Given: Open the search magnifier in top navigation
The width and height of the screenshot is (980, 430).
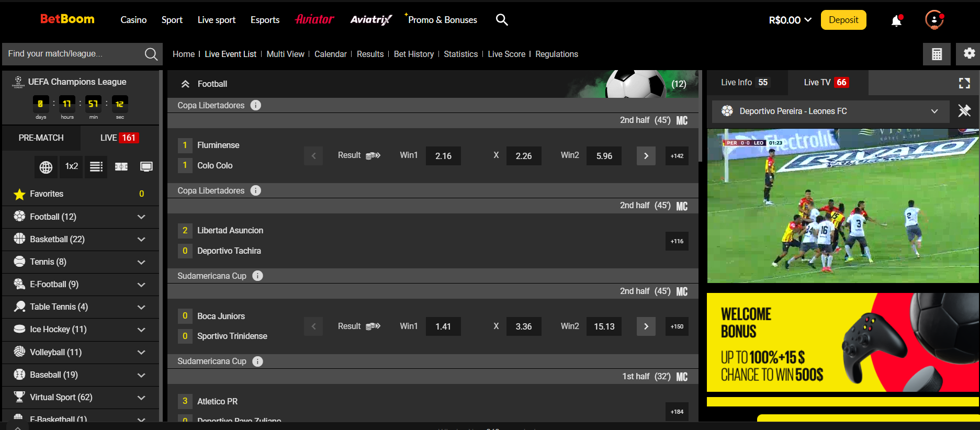Looking at the screenshot, I should [502, 20].
